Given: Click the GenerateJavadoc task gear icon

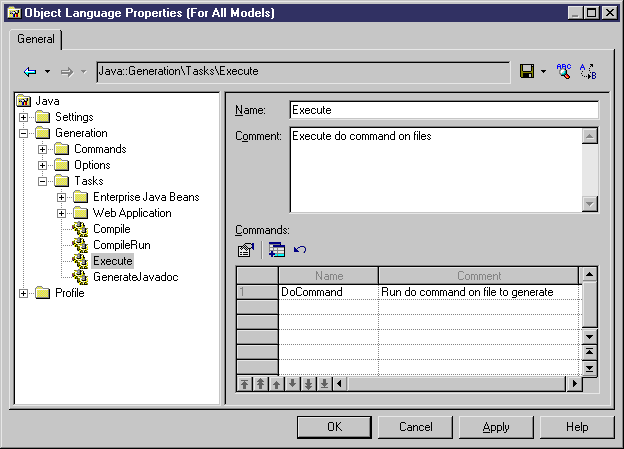Looking at the screenshot, I should [80, 277].
